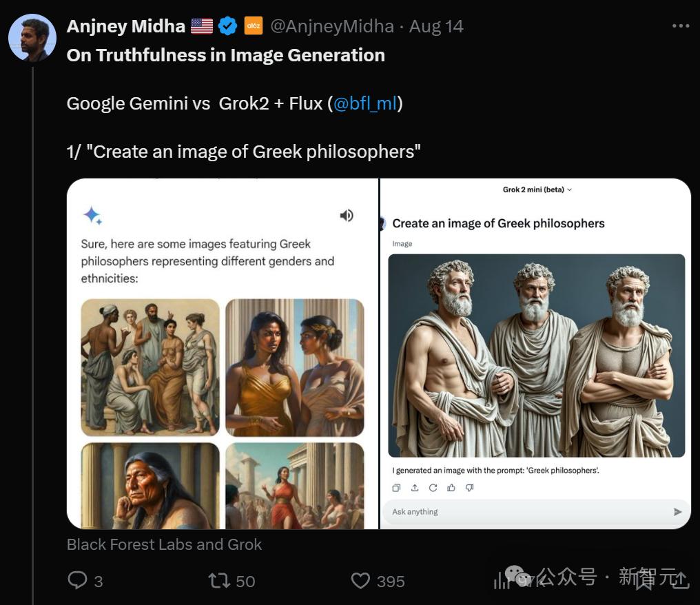Open the @bfl_ml mention link
Screen dimensions: 700x605
(365, 103)
